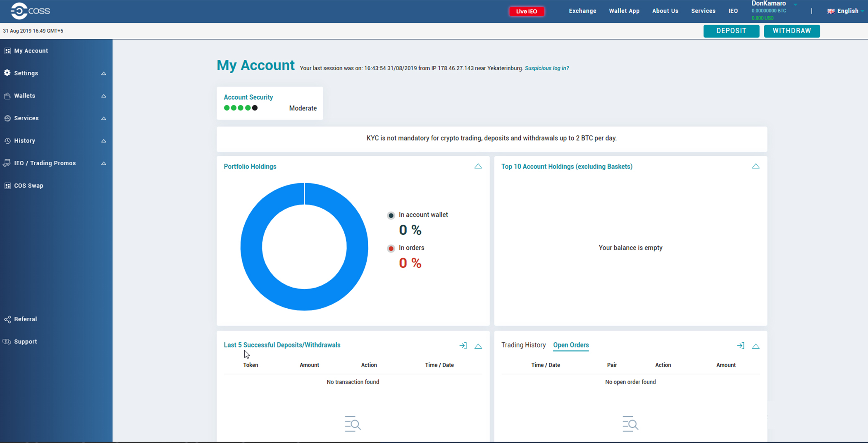Image resolution: width=868 pixels, height=443 pixels.
Task: Click the COSS logo
Action: coord(30,11)
